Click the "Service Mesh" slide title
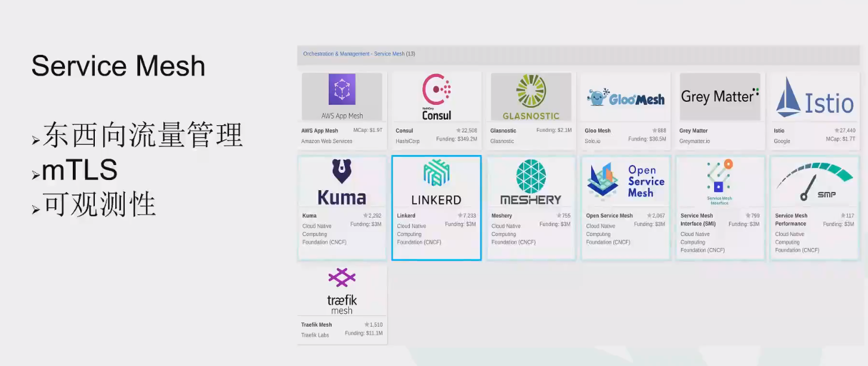 click(x=118, y=66)
